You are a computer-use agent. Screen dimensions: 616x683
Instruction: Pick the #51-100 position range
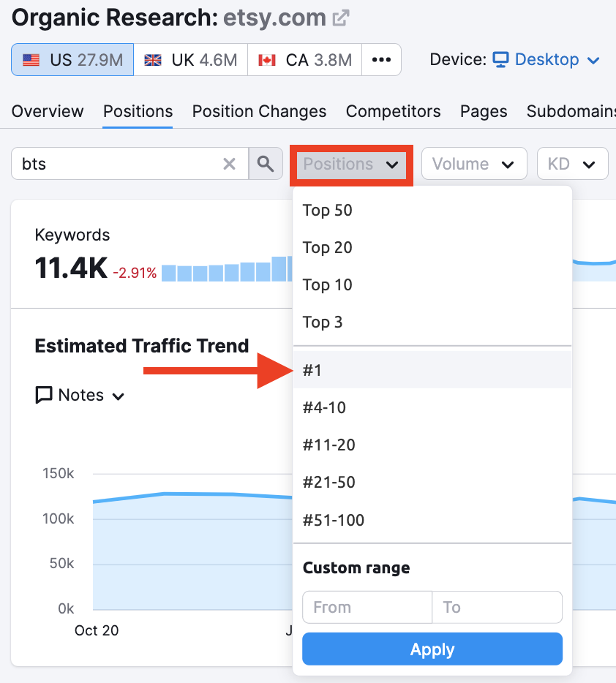tap(334, 521)
